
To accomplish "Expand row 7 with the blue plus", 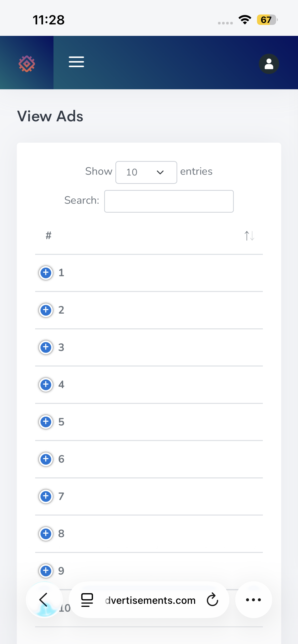I will [x=46, y=496].
